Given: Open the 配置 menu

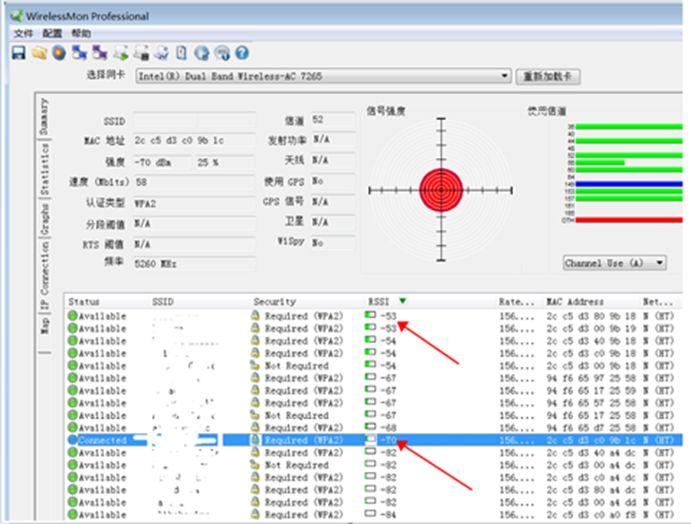Looking at the screenshot, I should coord(52,33).
